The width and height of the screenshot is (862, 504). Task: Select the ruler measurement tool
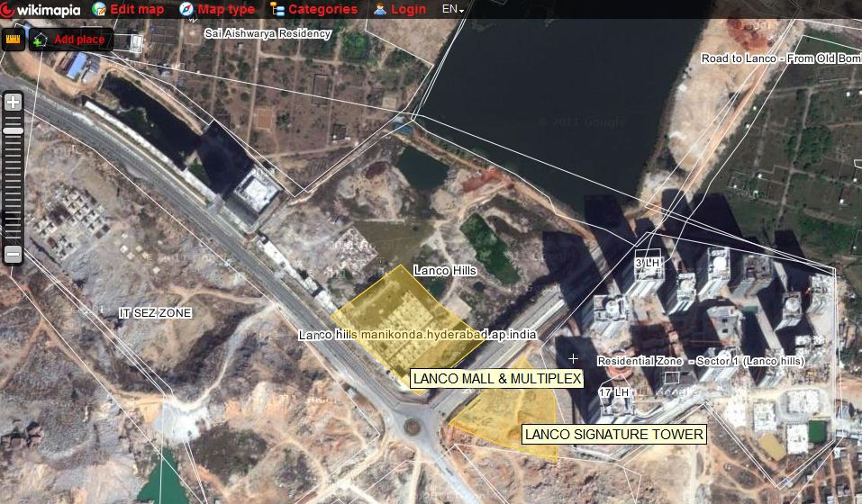pos(13,40)
